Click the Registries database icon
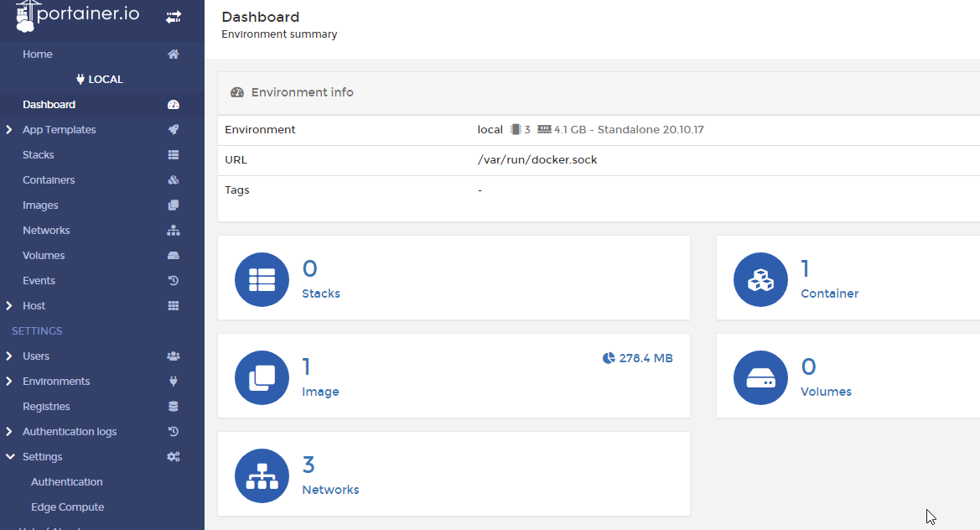 pyautogui.click(x=174, y=406)
